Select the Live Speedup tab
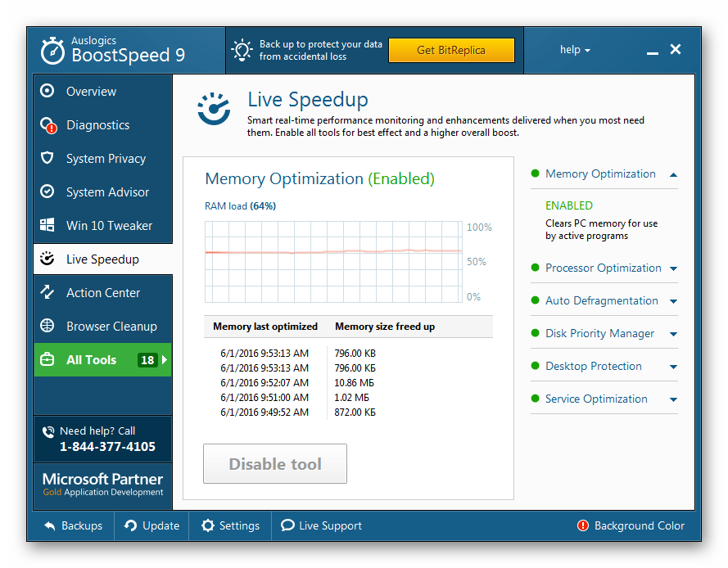The image size is (728, 568). click(x=102, y=259)
